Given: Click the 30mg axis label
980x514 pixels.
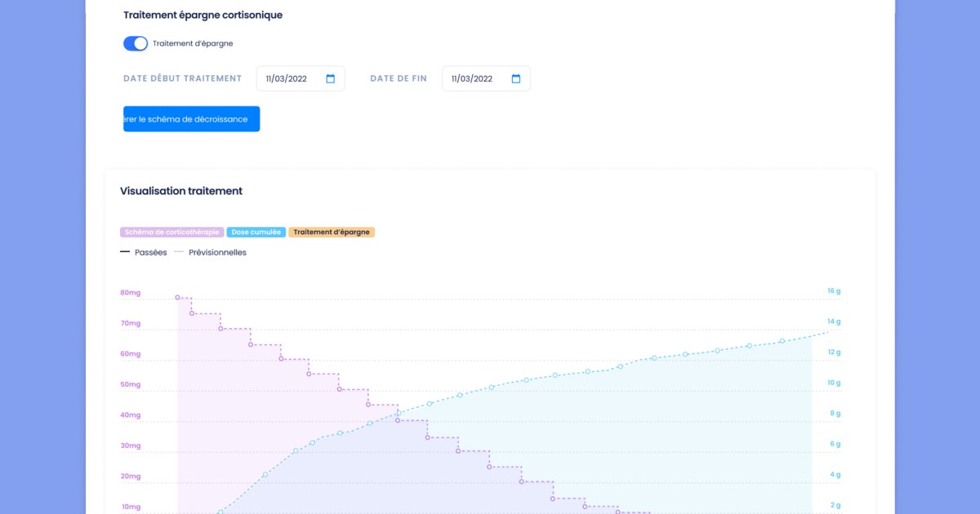Looking at the screenshot, I should tap(131, 445).
